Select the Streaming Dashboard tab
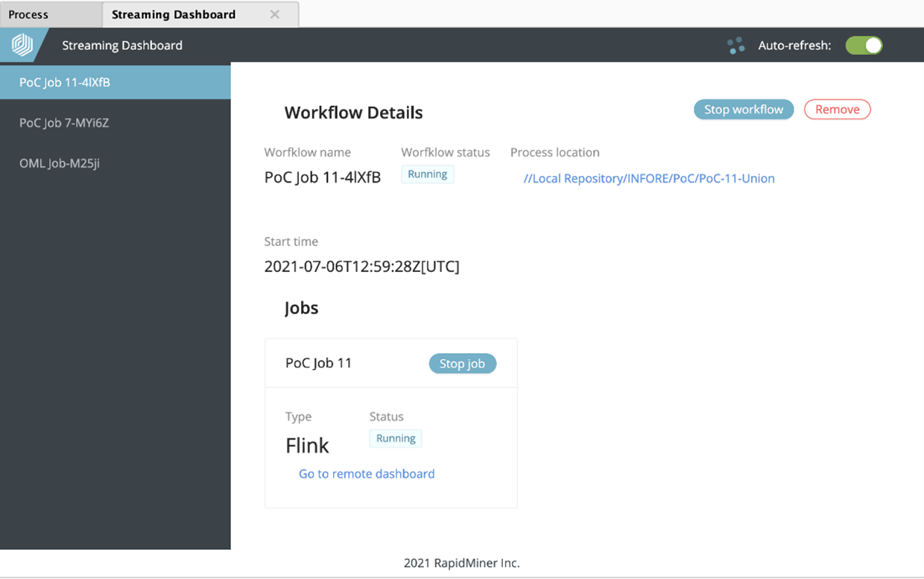 [174, 14]
